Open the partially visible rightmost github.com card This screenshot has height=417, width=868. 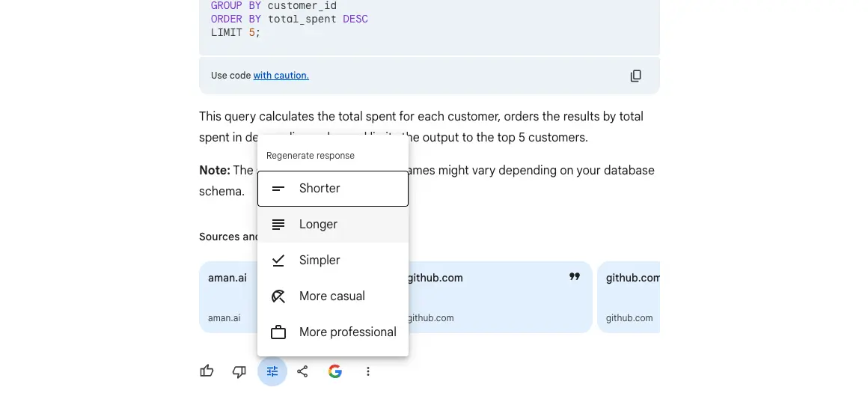(629, 296)
